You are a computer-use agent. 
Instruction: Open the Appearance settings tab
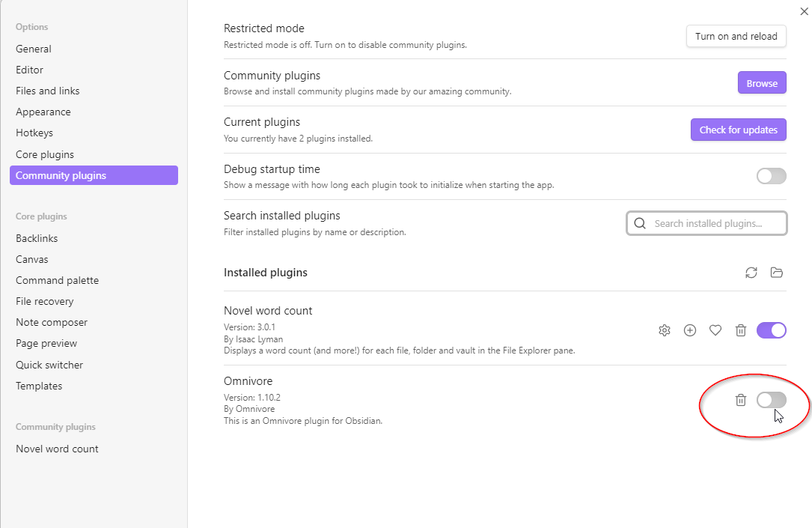(x=43, y=112)
